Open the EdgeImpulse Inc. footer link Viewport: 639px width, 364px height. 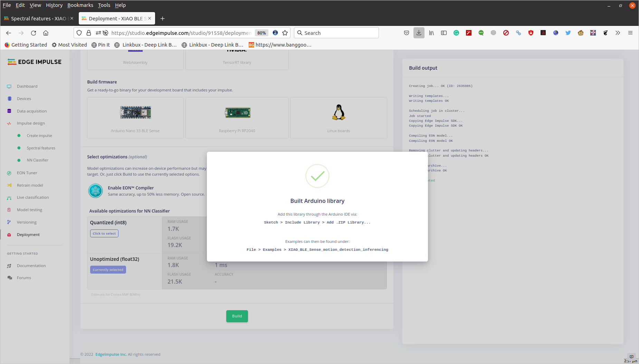[x=111, y=354]
